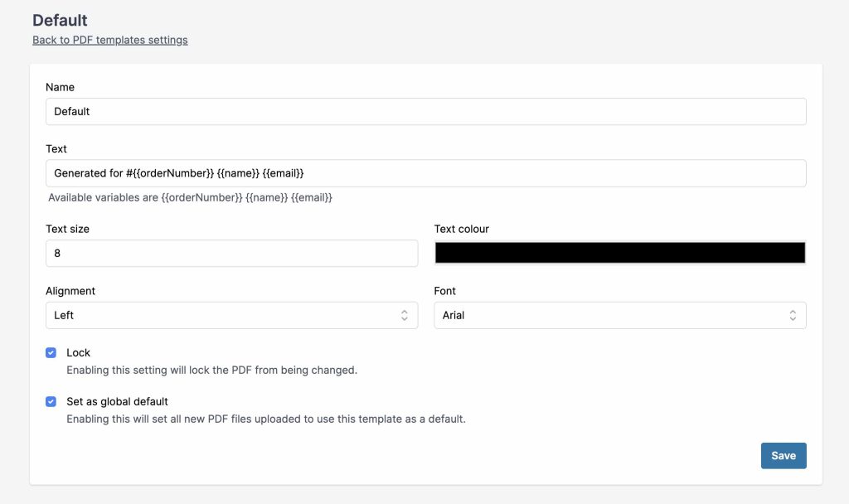The height and width of the screenshot is (504, 849).
Task: Click the "Name" field label
Action: pos(60,87)
